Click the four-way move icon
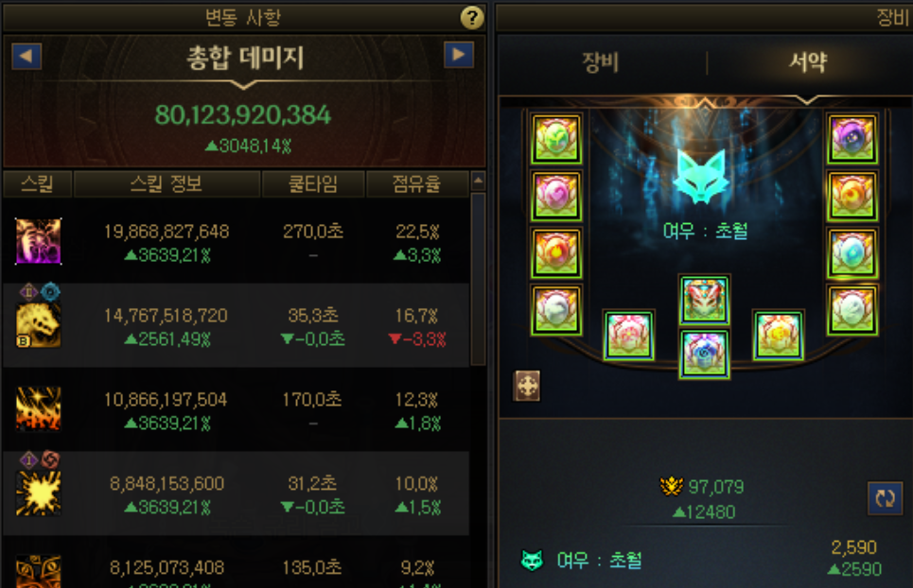This screenshot has height=588, width=913. (526, 386)
